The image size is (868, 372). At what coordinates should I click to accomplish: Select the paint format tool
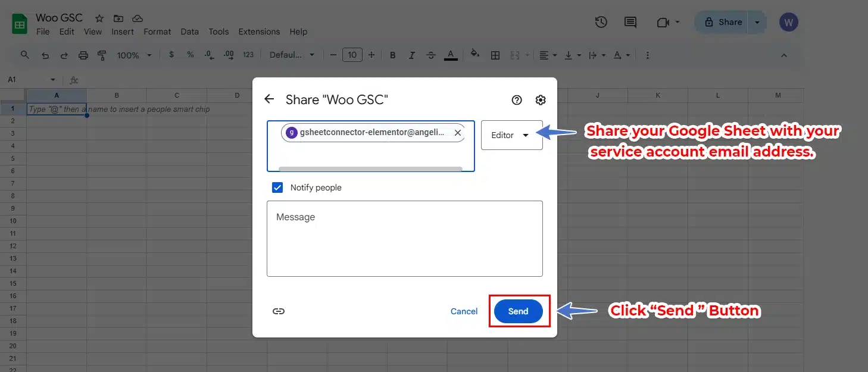pyautogui.click(x=102, y=55)
